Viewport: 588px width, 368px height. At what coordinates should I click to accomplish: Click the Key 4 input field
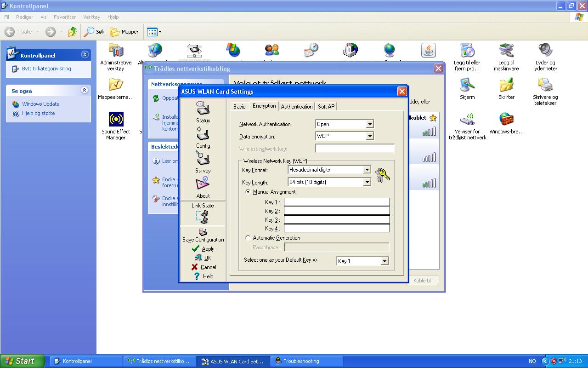[x=337, y=228]
